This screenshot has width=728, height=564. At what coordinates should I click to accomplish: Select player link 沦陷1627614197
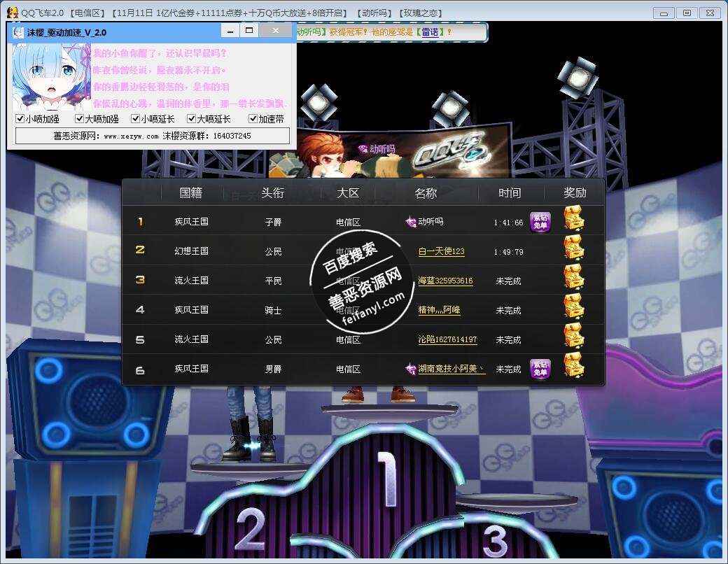[x=447, y=339]
